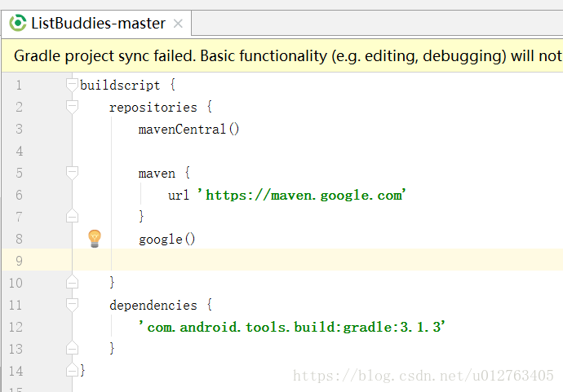The image size is (563, 392).
Task: Collapse the repositories block on line 2
Action: (x=72, y=108)
